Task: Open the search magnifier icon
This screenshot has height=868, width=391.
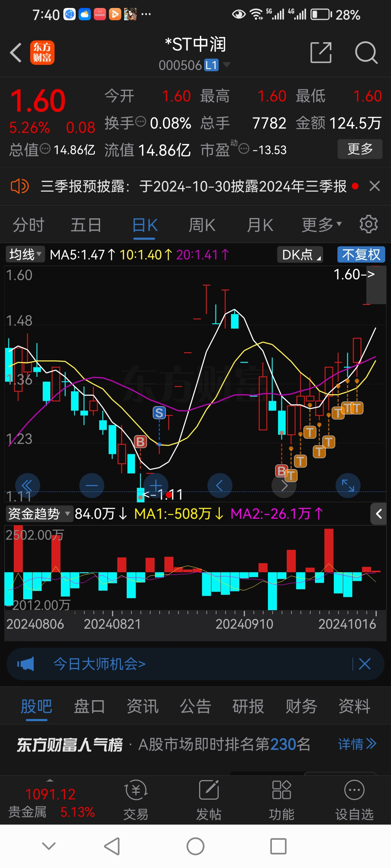Action: pos(366,53)
